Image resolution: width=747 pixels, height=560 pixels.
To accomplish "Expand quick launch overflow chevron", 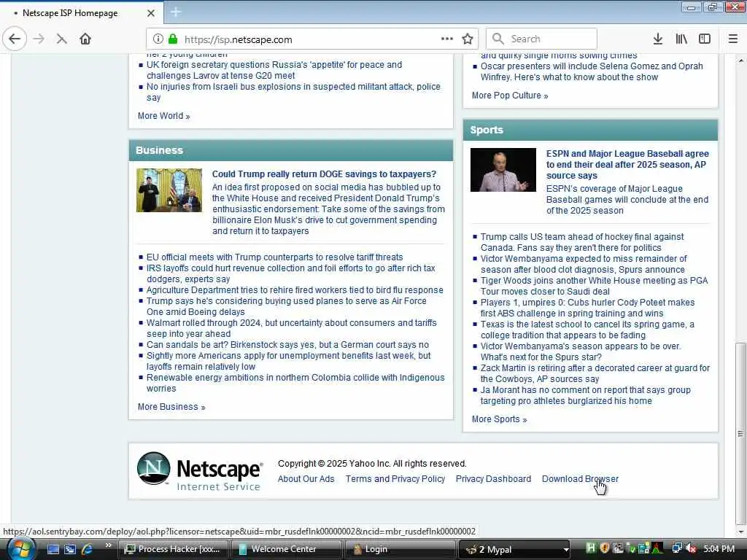I will pos(108,545).
